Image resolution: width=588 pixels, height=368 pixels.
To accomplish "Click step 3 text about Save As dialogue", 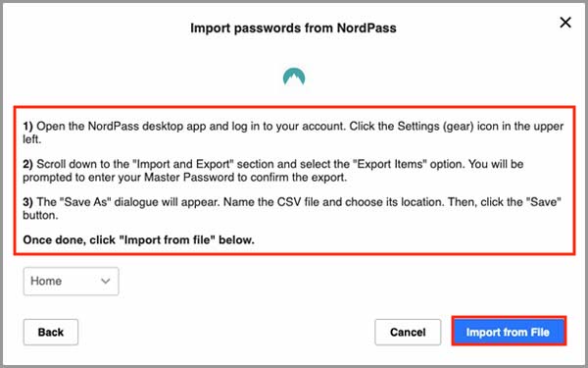I will (x=292, y=208).
